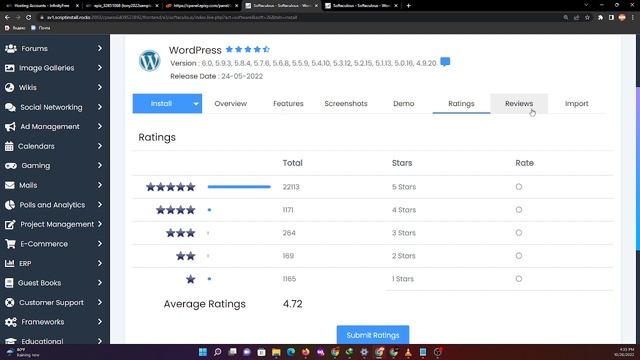Expand the Image Galleries chevron
640x360 pixels.
pyautogui.click(x=100, y=68)
